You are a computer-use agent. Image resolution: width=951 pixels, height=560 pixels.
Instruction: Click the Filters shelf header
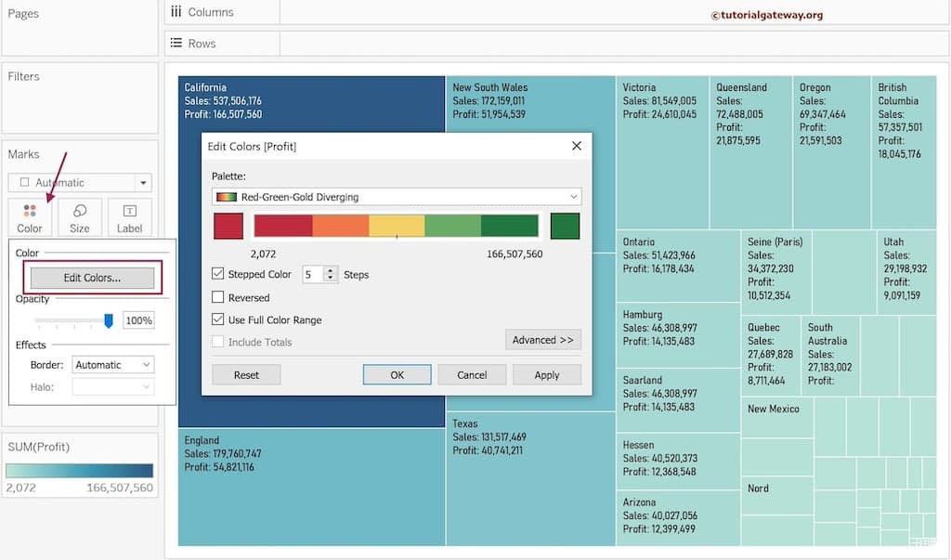point(21,75)
